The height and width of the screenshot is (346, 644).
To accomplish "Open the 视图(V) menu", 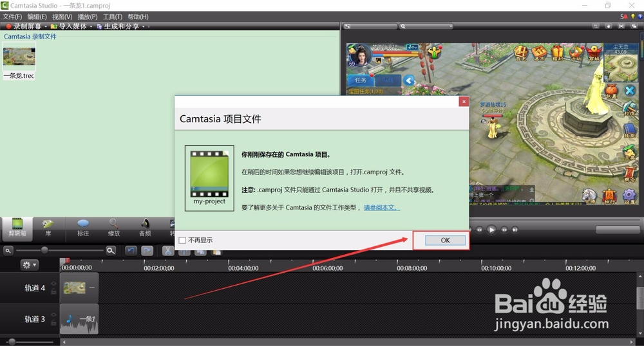I will (x=62, y=17).
